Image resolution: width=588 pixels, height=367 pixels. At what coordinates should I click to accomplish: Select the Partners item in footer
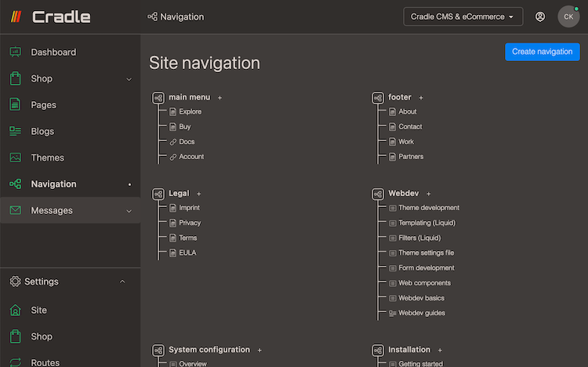411,157
